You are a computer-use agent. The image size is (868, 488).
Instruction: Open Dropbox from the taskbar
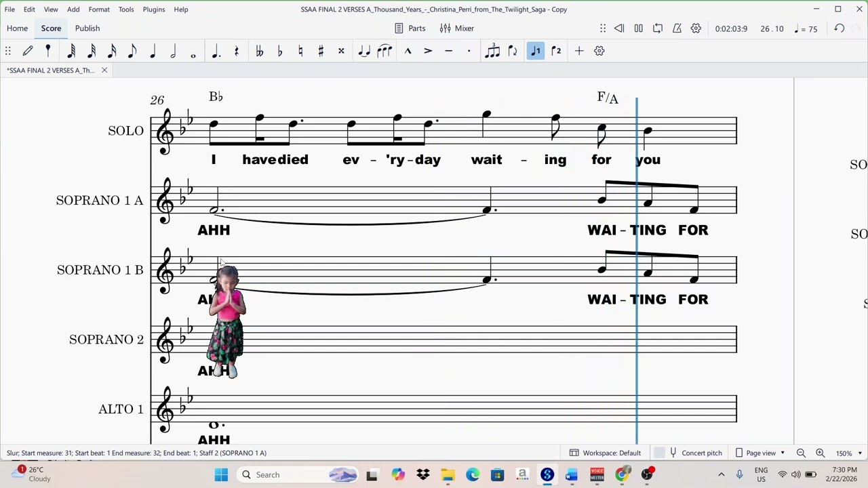tap(423, 474)
